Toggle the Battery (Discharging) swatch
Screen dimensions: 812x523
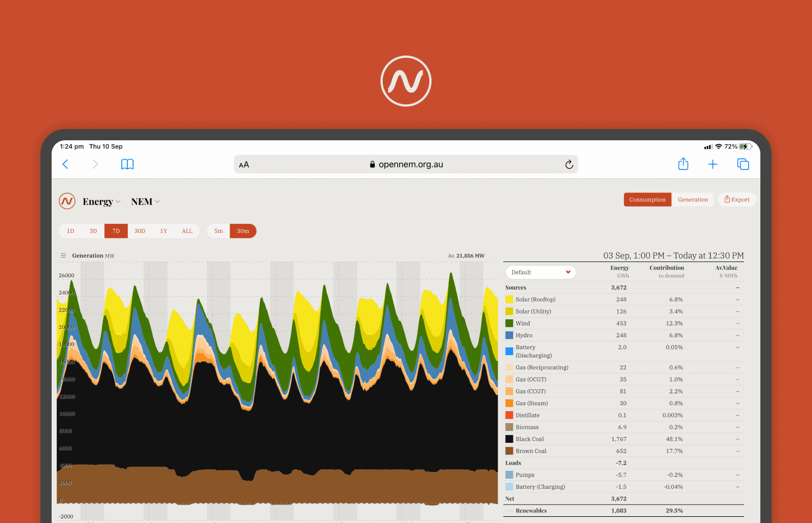pyautogui.click(x=510, y=351)
